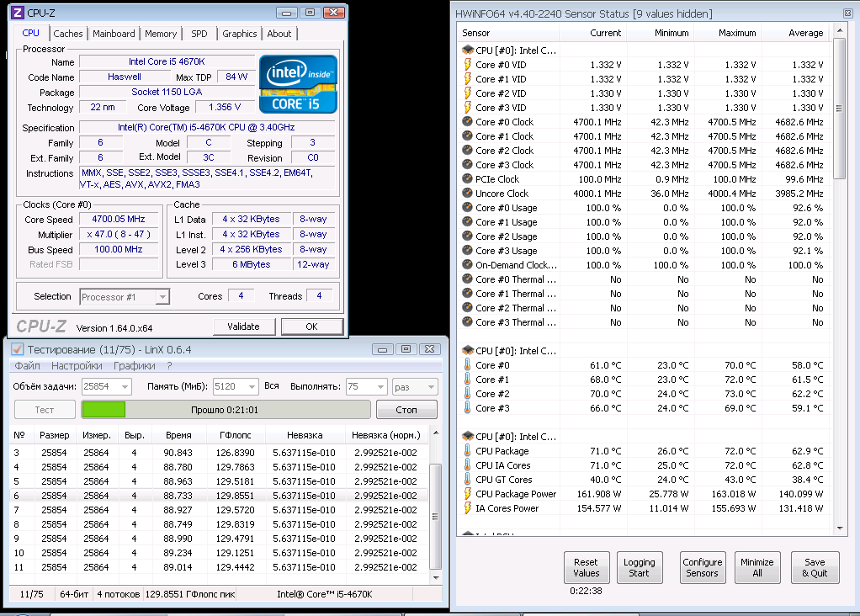This screenshot has width=860, height=616.
Task: Click the Core #0 Clock gauge icon
Action: point(467,122)
